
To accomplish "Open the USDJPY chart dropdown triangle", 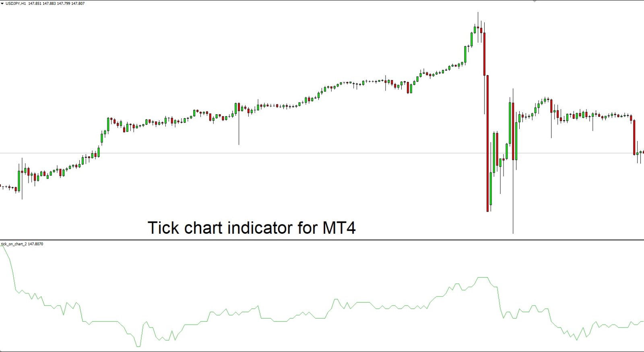I will tap(2, 3).
